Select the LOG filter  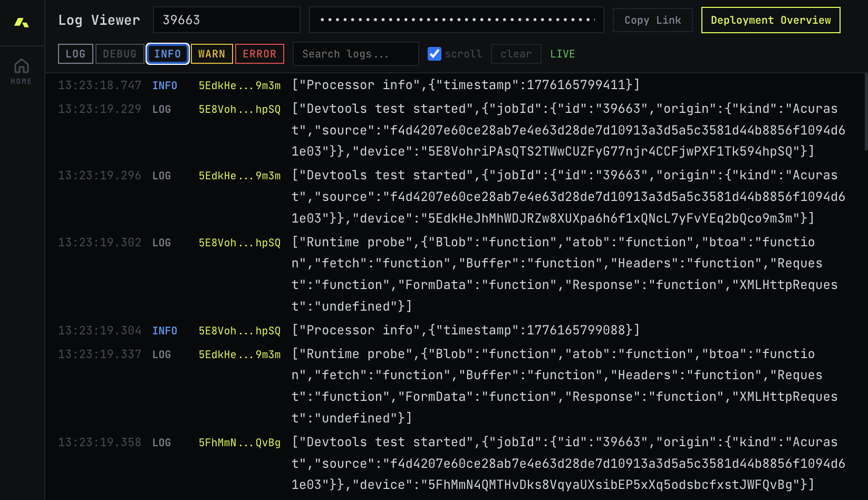click(75, 53)
